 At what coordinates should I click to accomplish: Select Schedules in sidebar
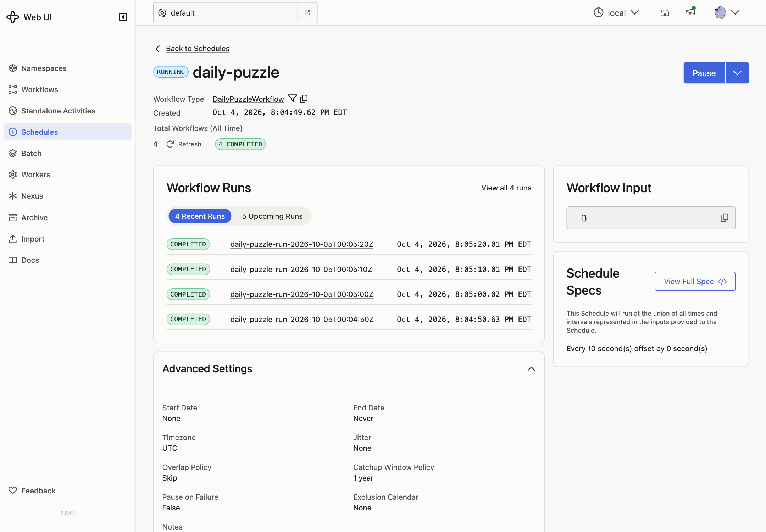(68, 132)
